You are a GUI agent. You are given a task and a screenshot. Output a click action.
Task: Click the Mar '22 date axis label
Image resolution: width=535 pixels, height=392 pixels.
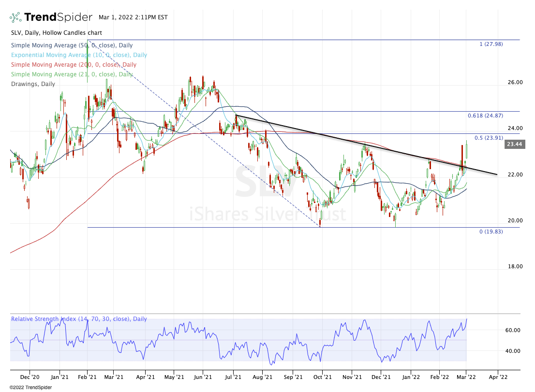point(466,377)
